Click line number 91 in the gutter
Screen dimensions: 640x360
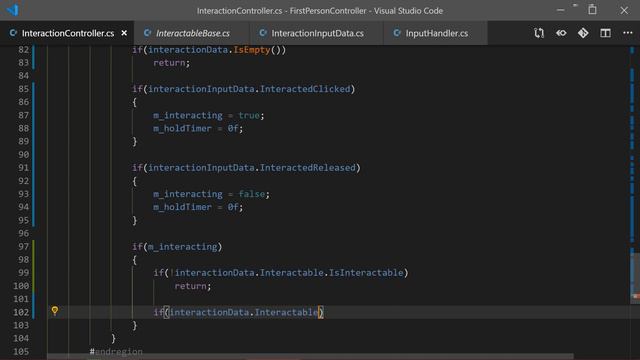(x=24, y=168)
